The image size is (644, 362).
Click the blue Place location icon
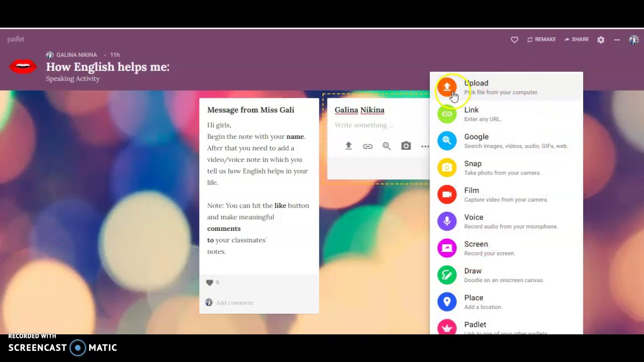coord(447,302)
